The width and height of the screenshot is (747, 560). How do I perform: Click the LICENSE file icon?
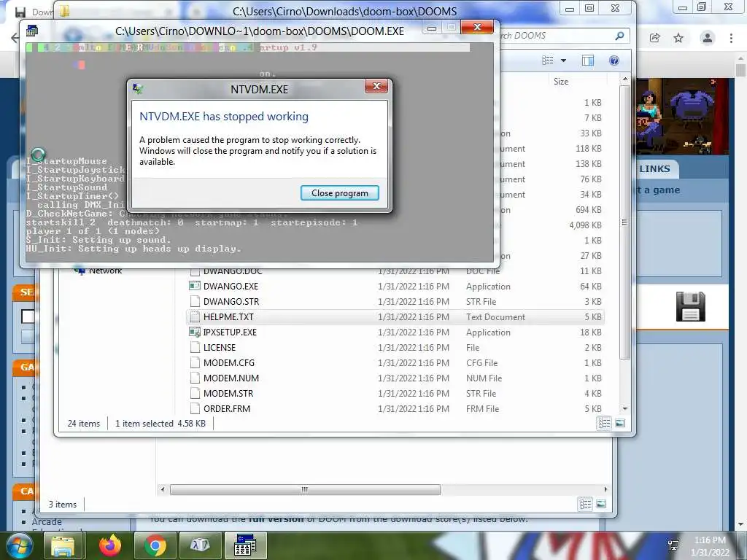pos(194,347)
